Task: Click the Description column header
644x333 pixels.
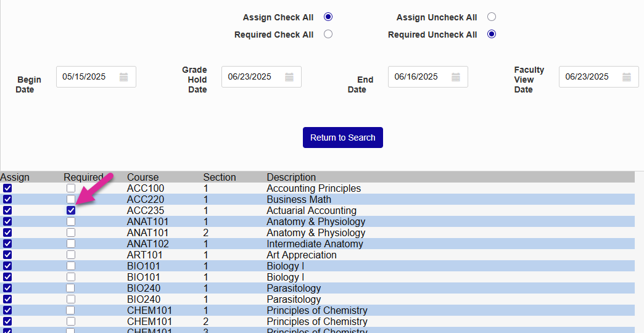Action: coord(291,177)
